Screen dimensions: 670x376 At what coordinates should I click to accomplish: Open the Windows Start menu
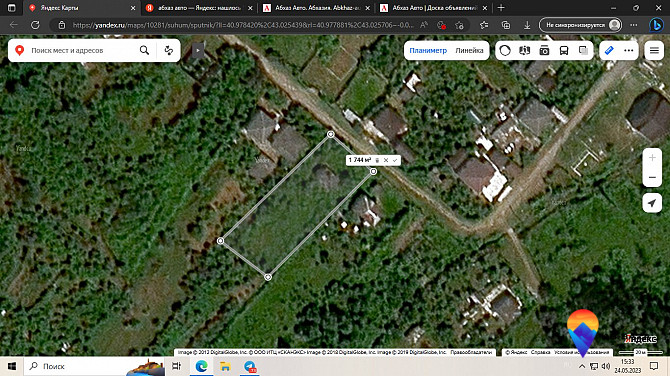[x=12, y=366]
